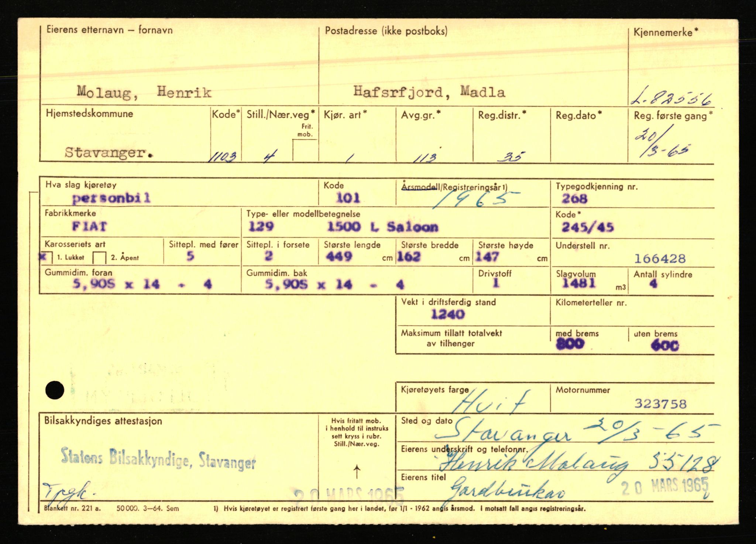This screenshot has height=544, width=756.
Task: Select the kode '245/45'
Action: coord(587,227)
